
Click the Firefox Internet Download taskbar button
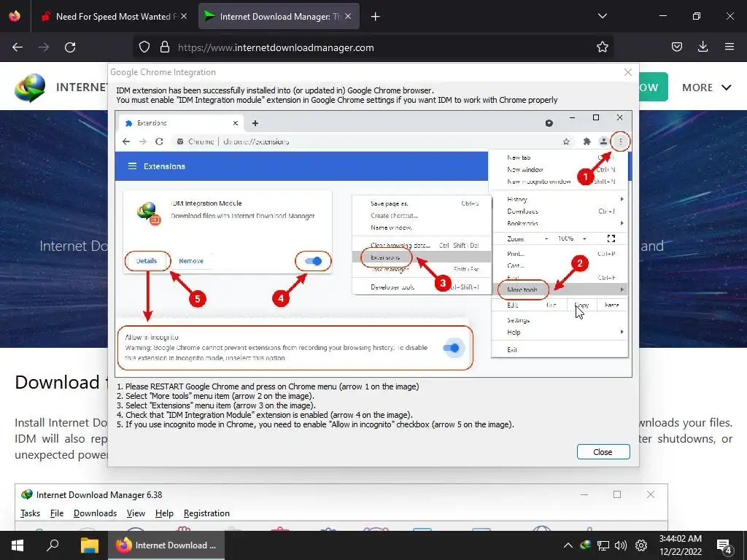(x=167, y=545)
